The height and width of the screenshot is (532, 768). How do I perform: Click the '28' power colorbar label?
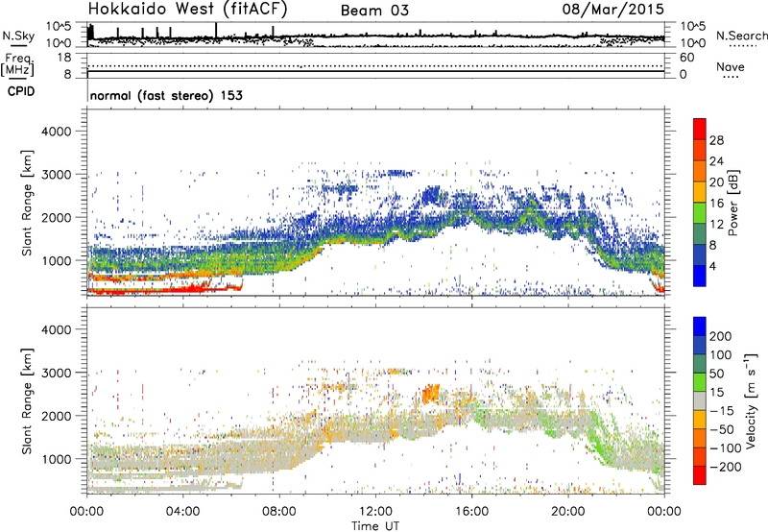pos(716,140)
